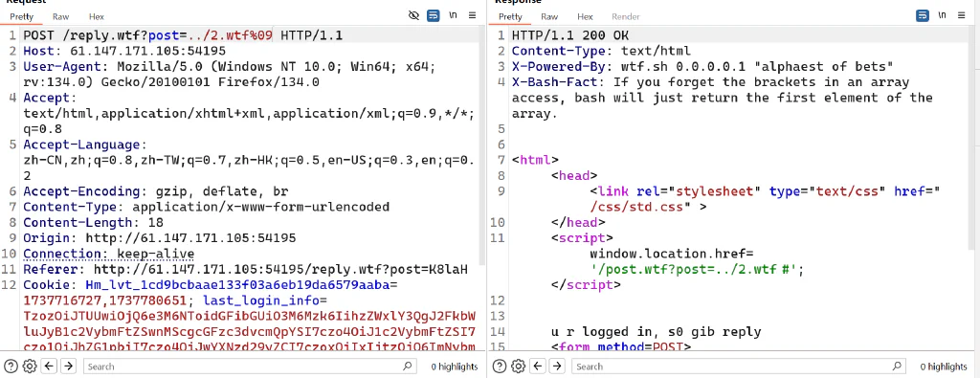980x378 pixels.
Task: Toggle hidden characters eye icon in Request panel
Action: pos(413,15)
